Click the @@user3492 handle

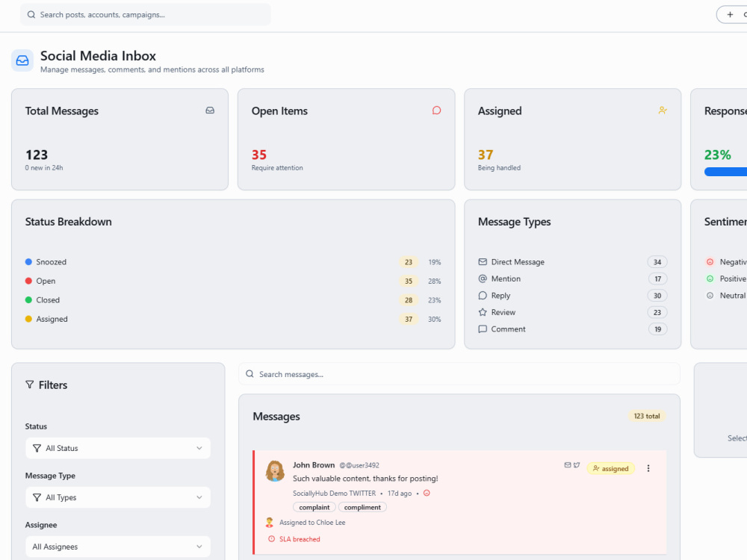[359, 465]
